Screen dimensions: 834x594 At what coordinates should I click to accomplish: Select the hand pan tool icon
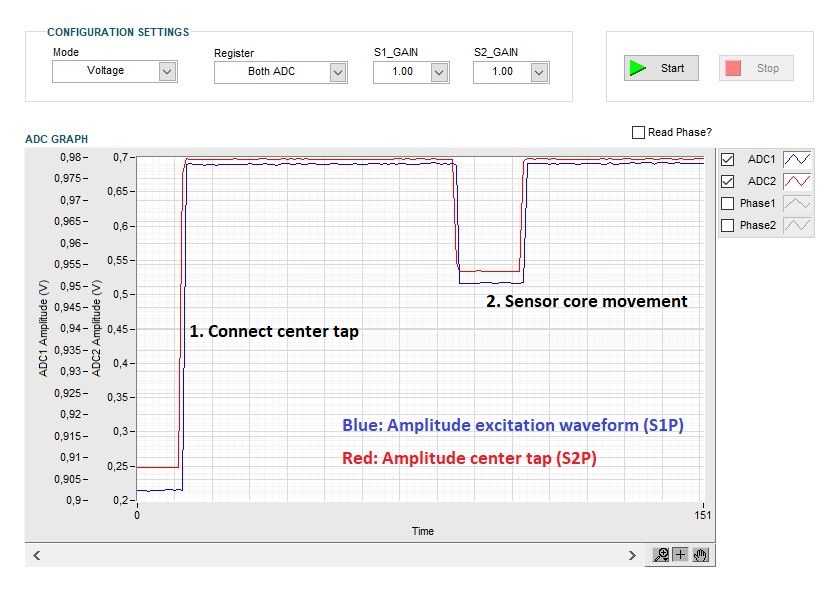coord(700,555)
